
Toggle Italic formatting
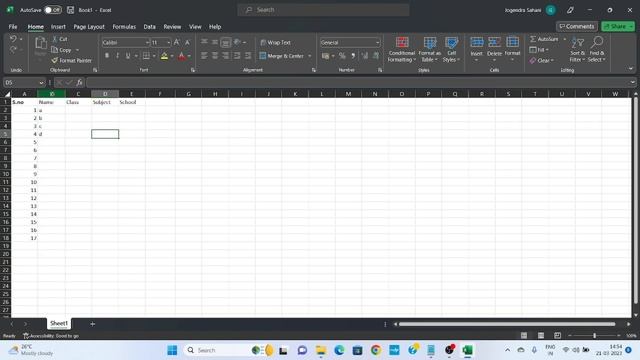(118, 56)
